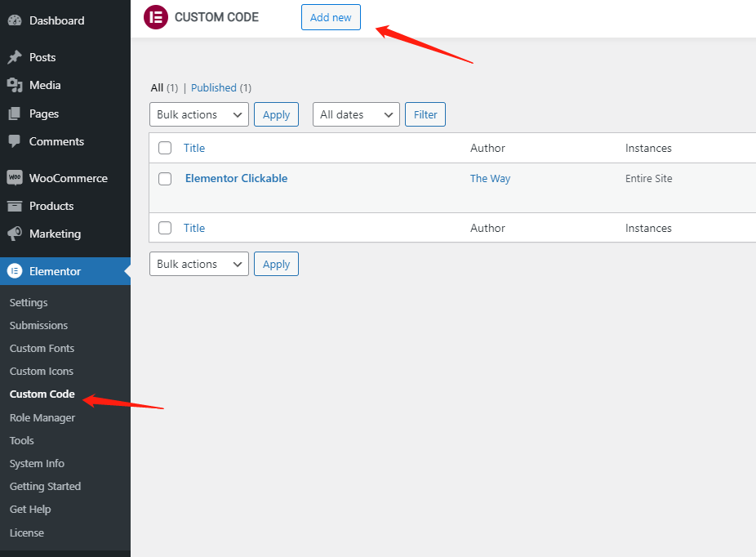Show All custom code entries

[x=158, y=87]
